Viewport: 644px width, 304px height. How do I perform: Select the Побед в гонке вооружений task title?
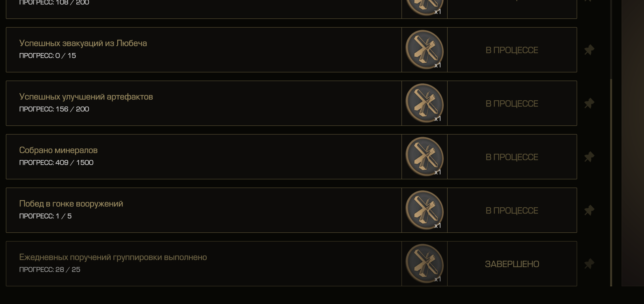click(x=71, y=204)
